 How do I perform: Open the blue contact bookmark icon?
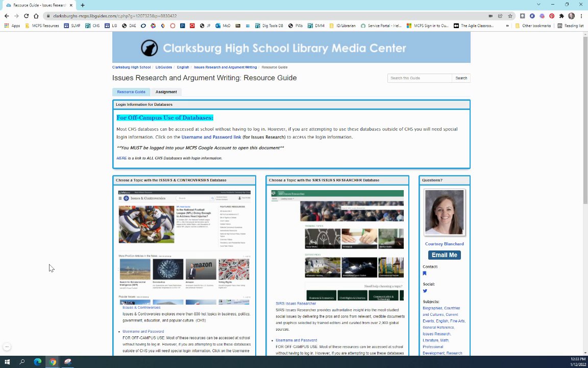click(425, 273)
